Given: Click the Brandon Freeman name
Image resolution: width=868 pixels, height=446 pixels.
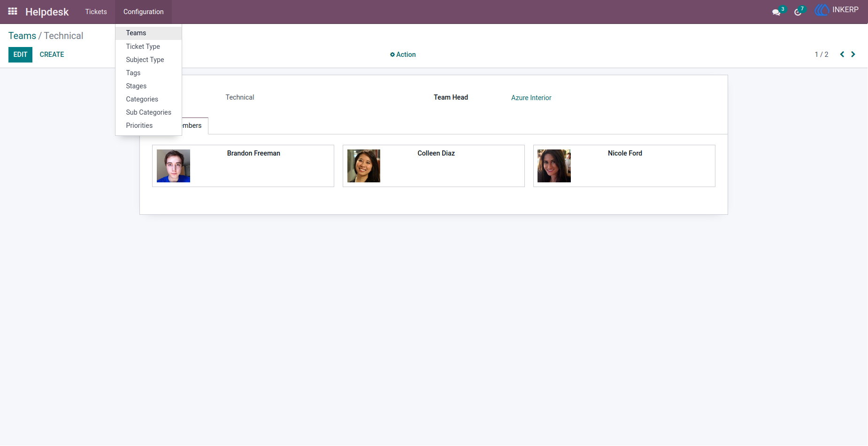Looking at the screenshot, I should coord(253,153).
